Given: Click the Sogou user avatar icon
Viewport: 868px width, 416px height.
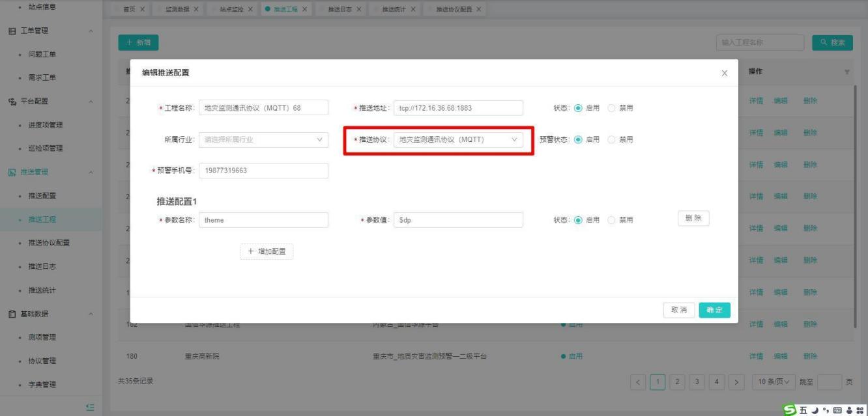Looking at the screenshot, I should click(850, 409).
